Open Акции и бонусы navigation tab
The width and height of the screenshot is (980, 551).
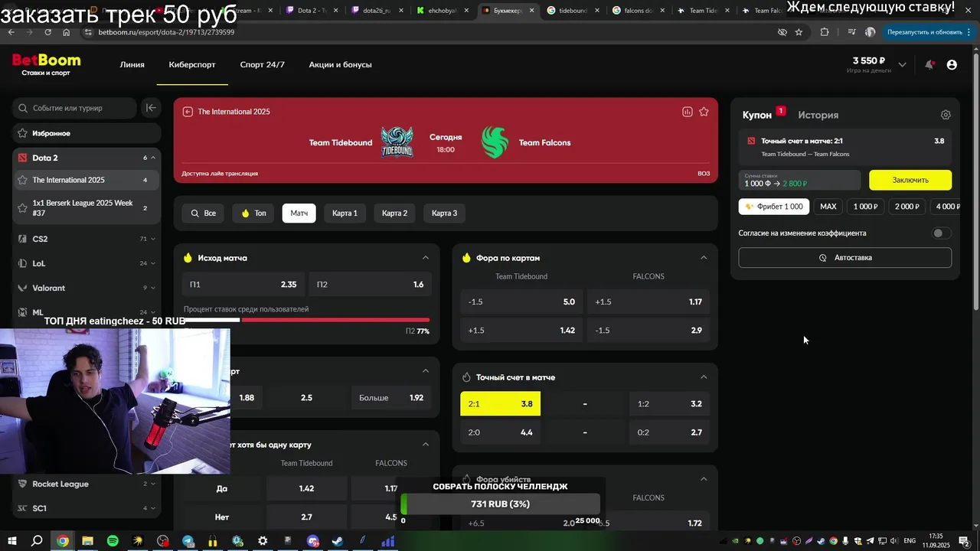340,65
